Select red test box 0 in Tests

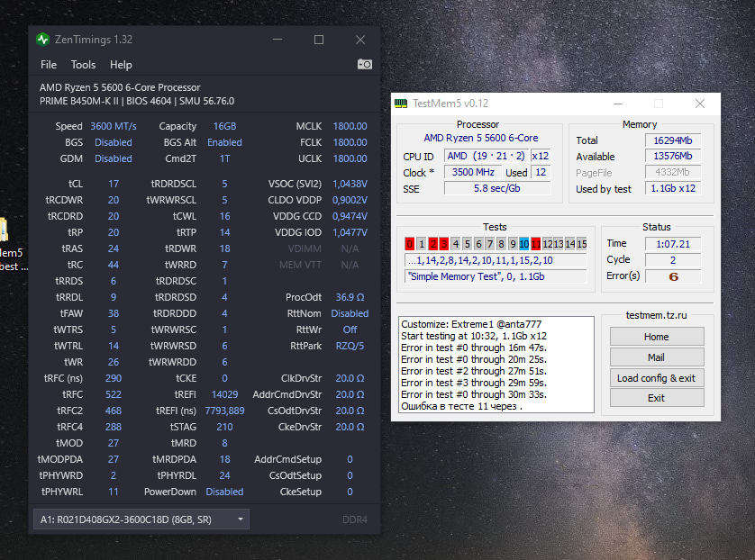(x=410, y=244)
